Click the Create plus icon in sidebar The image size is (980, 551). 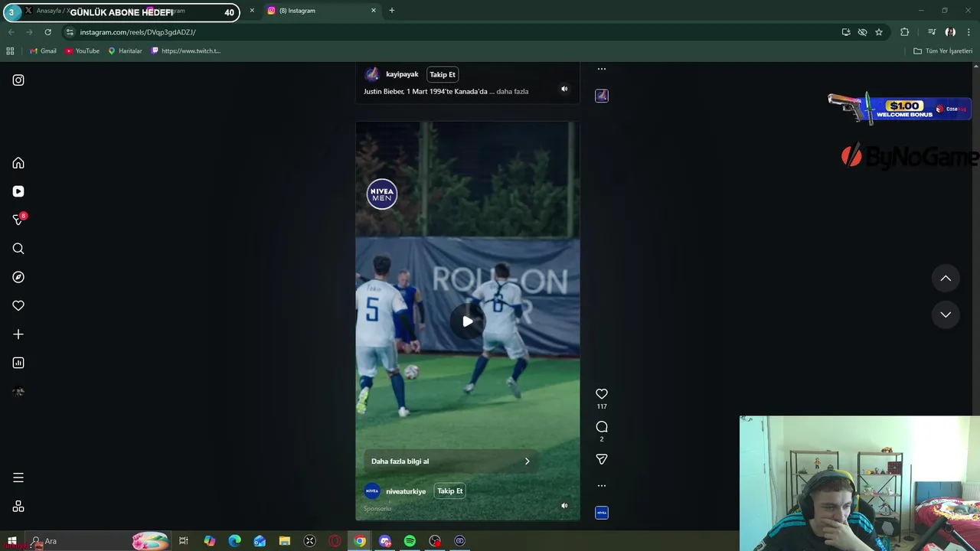coord(18,334)
